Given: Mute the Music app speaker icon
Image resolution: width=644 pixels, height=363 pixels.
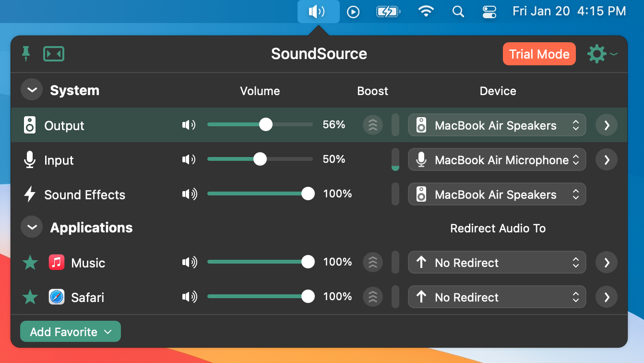Looking at the screenshot, I should [x=190, y=262].
